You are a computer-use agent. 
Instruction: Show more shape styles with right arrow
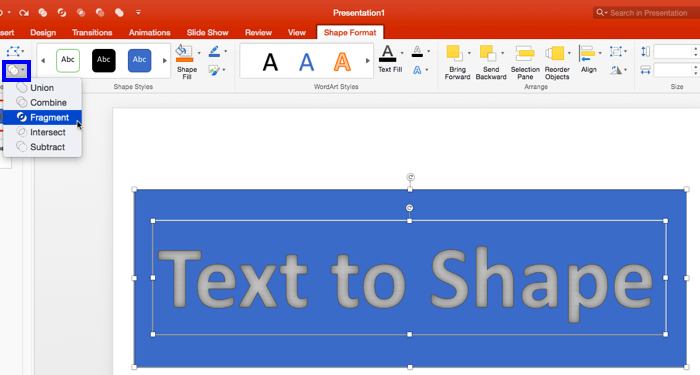(165, 61)
